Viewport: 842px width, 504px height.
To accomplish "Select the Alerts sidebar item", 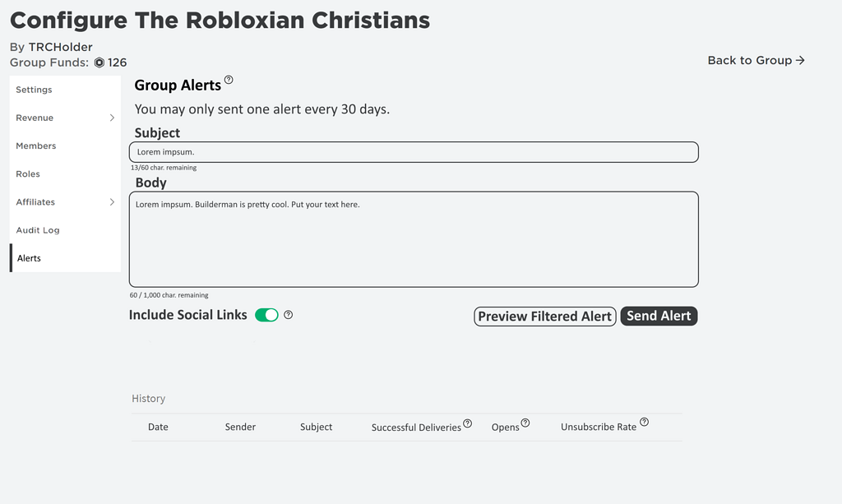I will click(x=29, y=257).
